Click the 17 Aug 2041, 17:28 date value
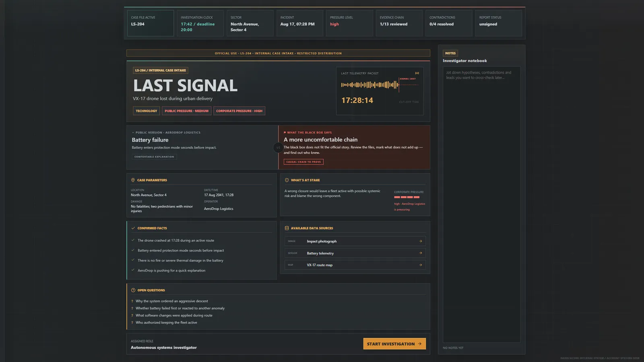The height and width of the screenshot is (362, 644). [x=219, y=195]
